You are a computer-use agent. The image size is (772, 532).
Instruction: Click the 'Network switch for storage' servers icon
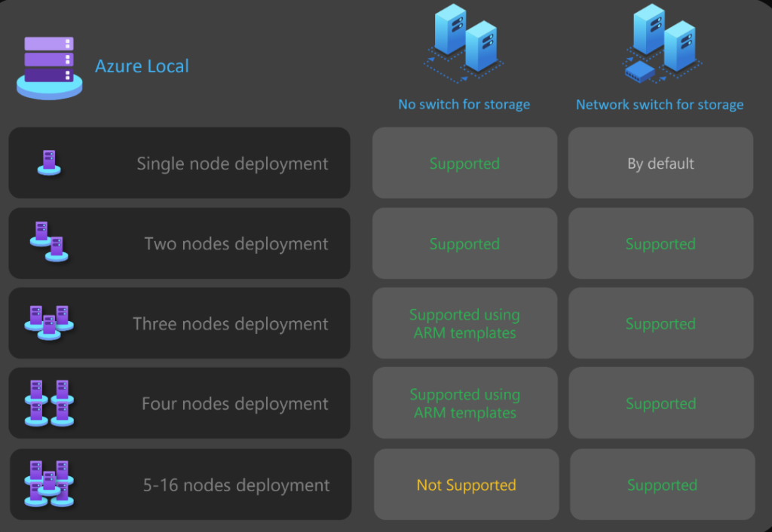663,43
